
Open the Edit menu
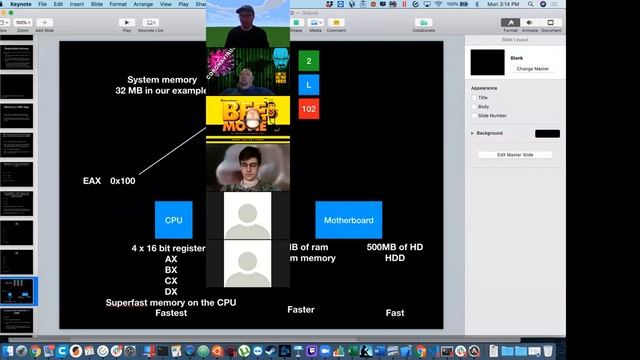pyautogui.click(x=58, y=4)
